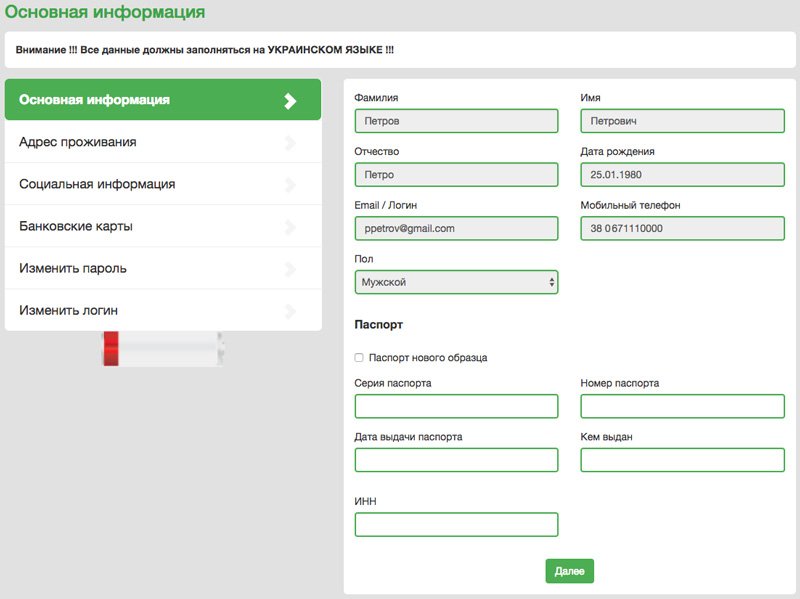Open the Изменить логин section

(x=163, y=310)
